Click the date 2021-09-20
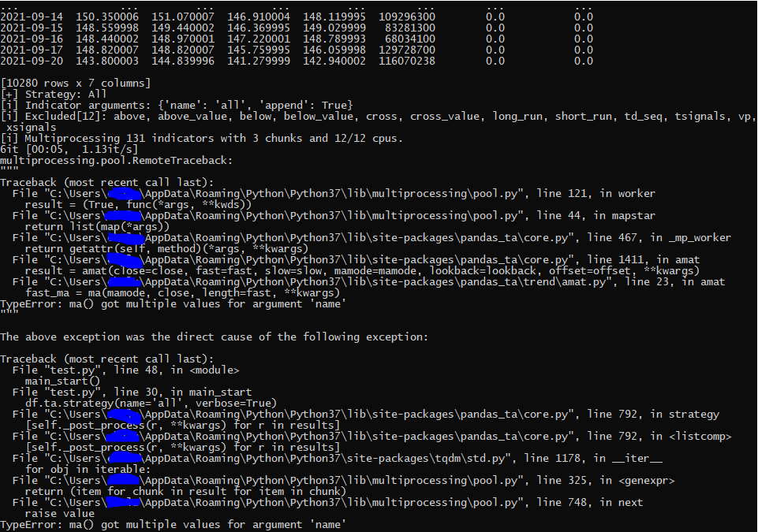 [x=32, y=61]
